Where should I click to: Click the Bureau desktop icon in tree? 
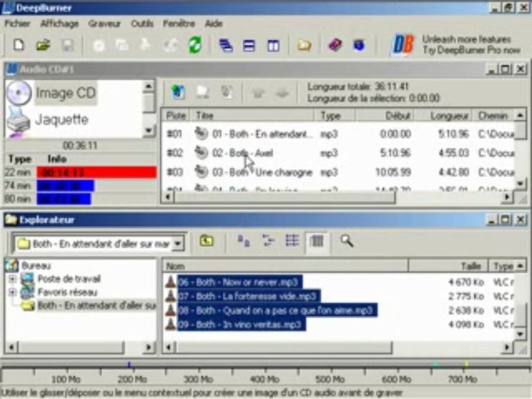click(12, 265)
